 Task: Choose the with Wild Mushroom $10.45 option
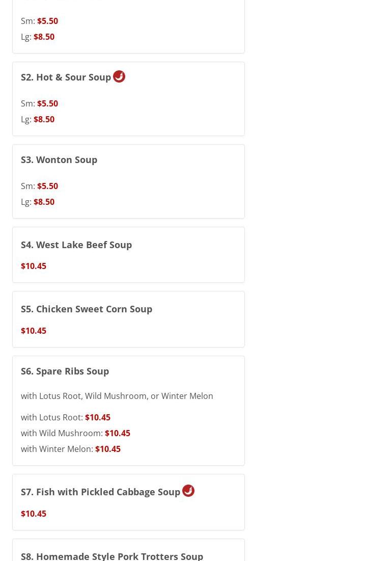point(117,433)
